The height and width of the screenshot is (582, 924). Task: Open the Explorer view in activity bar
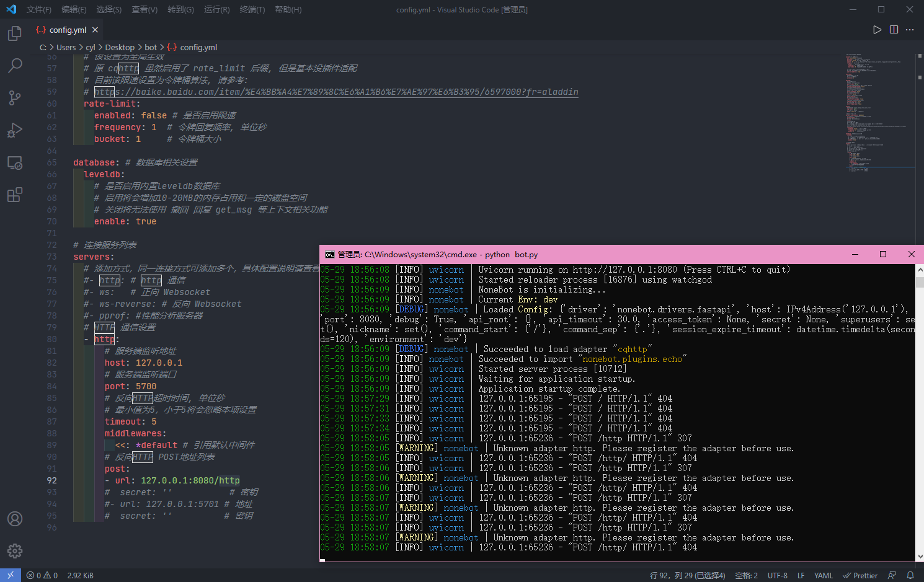pos(15,33)
